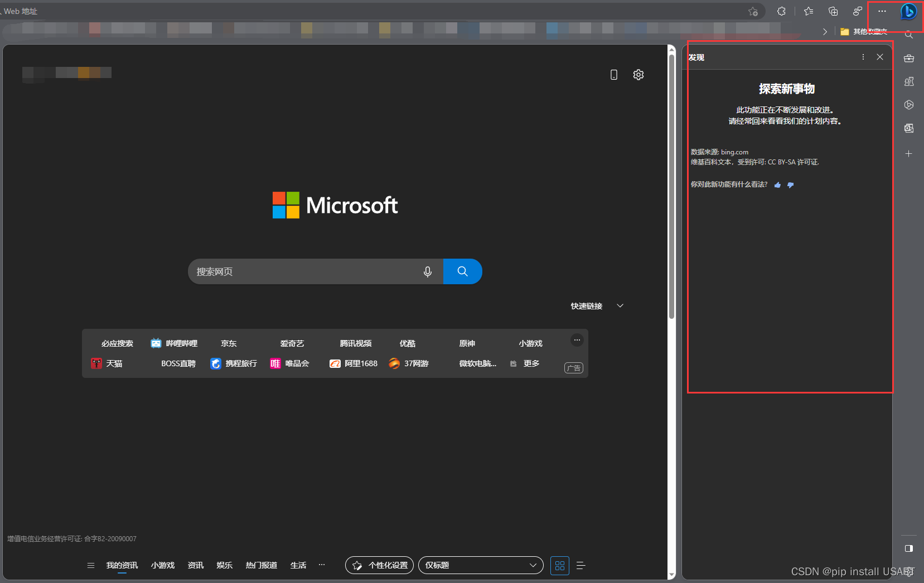Show more feed categories ellipsis

tap(322, 565)
